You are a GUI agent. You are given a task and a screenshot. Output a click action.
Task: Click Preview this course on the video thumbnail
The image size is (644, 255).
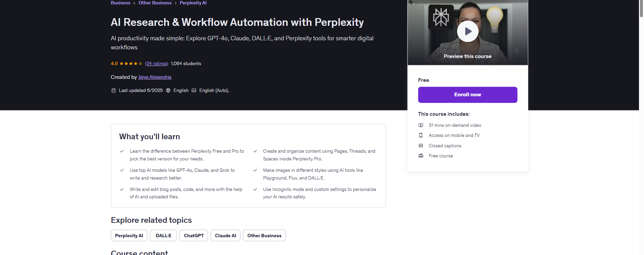point(468,56)
